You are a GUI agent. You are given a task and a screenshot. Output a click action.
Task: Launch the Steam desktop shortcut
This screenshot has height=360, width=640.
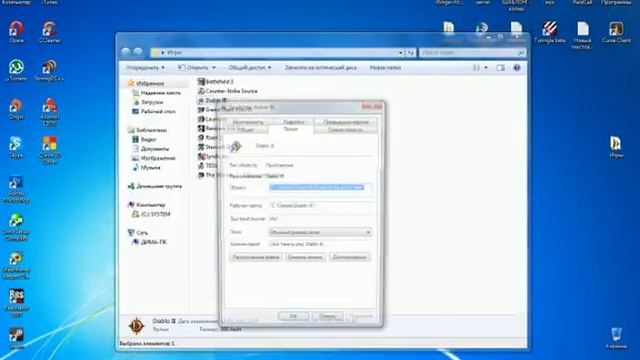click(16, 339)
